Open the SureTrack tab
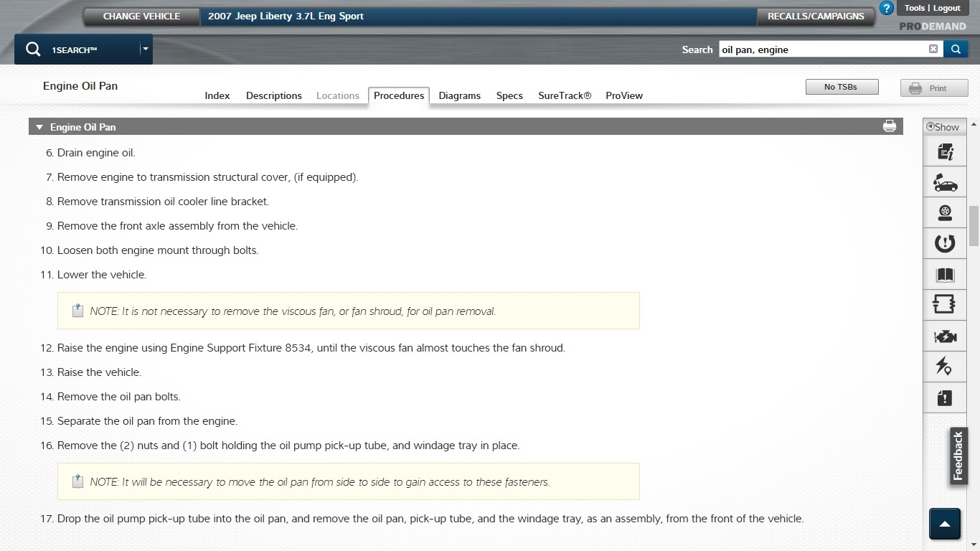Image resolution: width=980 pixels, height=551 pixels. click(x=565, y=95)
